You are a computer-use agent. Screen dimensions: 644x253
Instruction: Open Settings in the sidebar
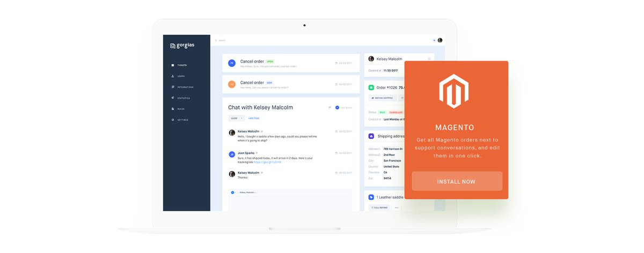[180, 120]
